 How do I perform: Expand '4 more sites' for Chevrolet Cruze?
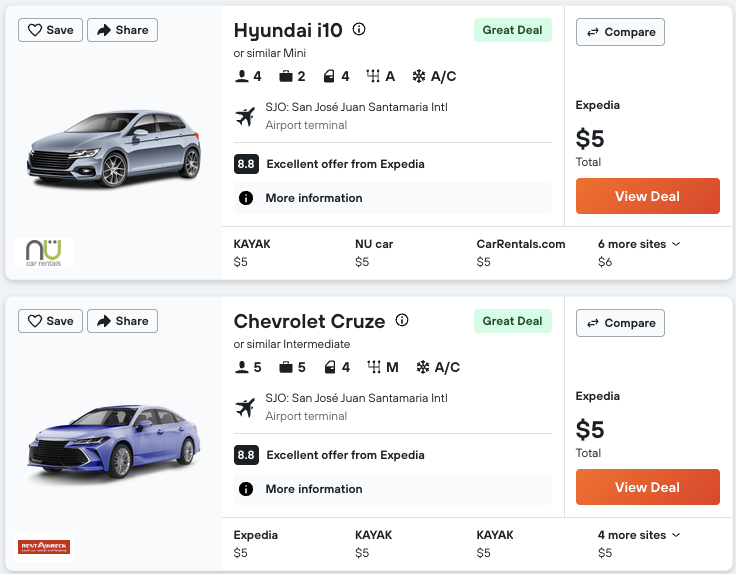click(x=639, y=535)
